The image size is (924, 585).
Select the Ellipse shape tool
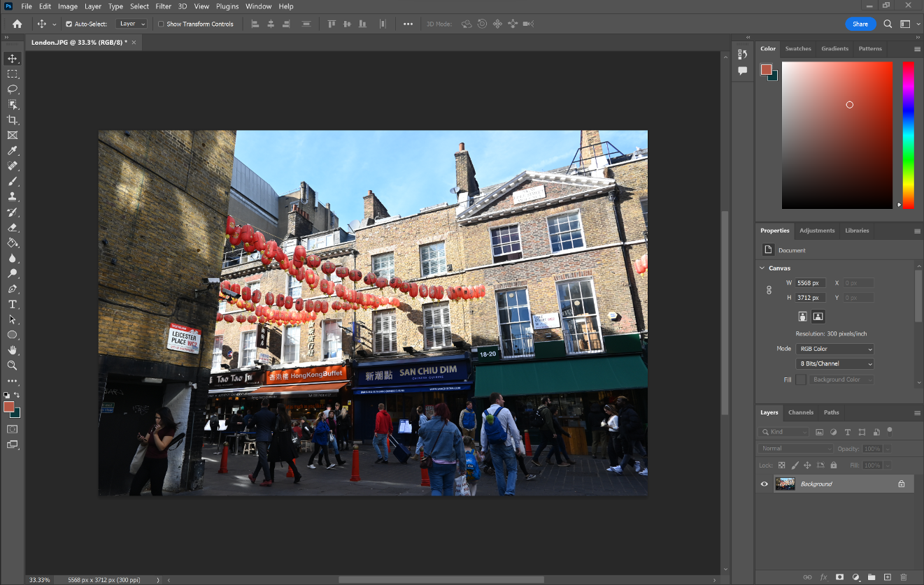[13, 335]
